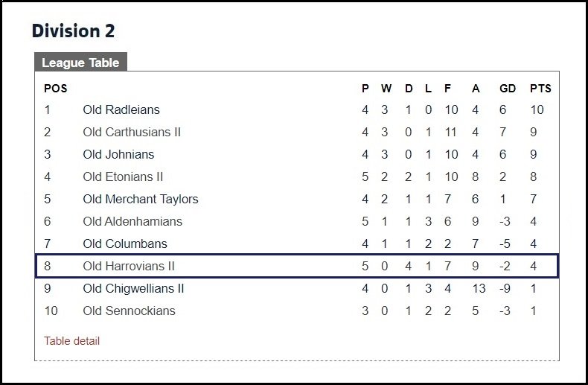The image size is (588, 385).
Task: Open the League Table tab
Action: coord(80,63)
